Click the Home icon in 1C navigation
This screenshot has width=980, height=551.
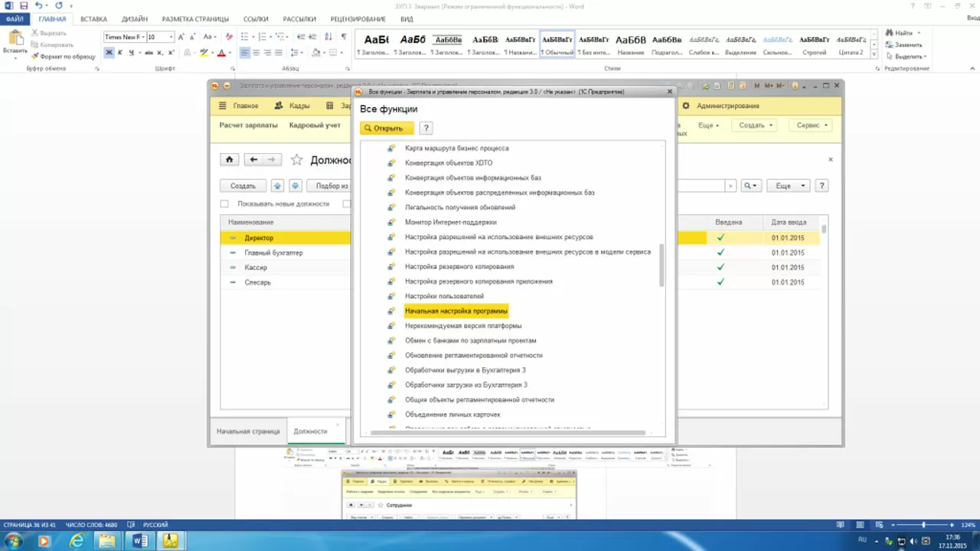(229, 160)
